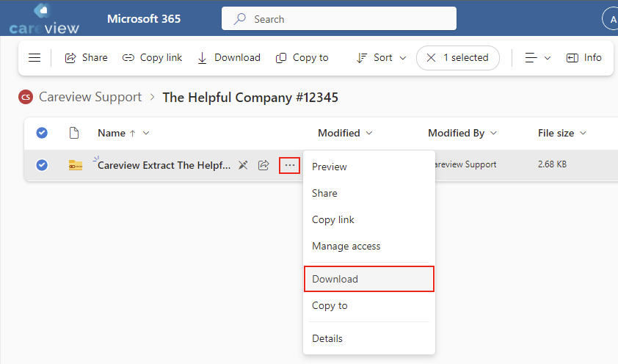Image resolution: width=618 pixels, height=364 pixels.
Task: Click the unpin icon next to Careview Extract
Action: tap(243, 165)
